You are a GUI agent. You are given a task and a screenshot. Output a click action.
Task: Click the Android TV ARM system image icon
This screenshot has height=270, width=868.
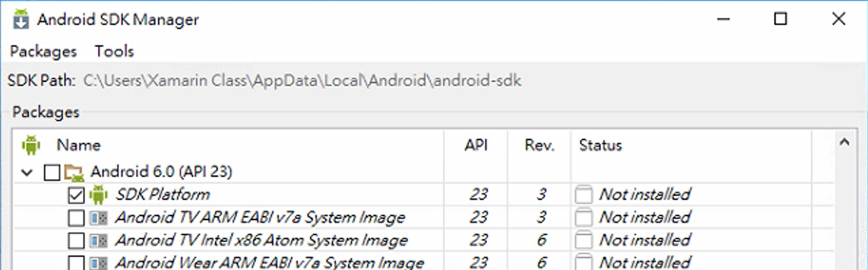(x=98, y=218)
